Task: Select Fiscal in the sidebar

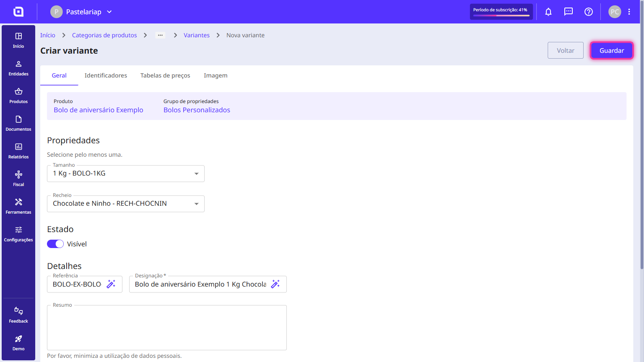Action: point(18,178)
